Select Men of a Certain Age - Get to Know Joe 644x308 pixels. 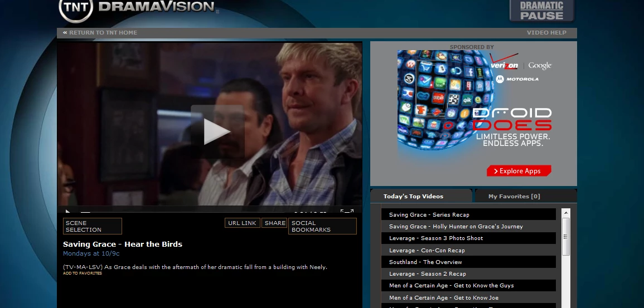[x=468, y=298]
